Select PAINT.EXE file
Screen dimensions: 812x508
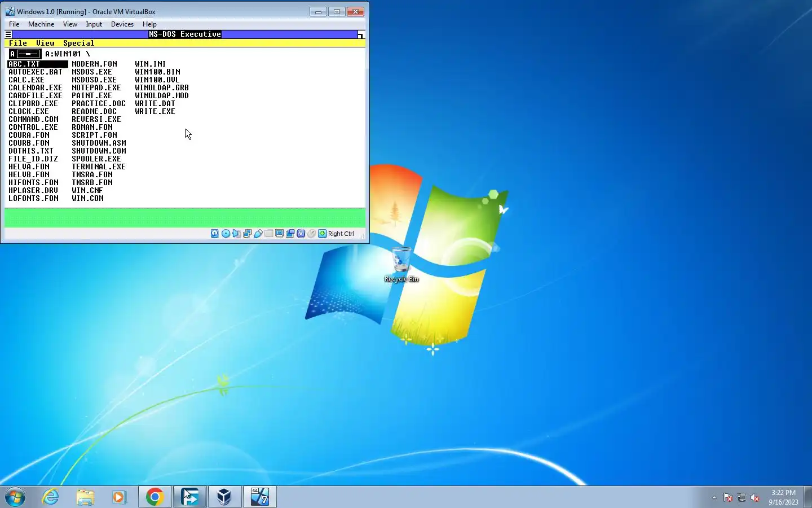click(92, 95)
